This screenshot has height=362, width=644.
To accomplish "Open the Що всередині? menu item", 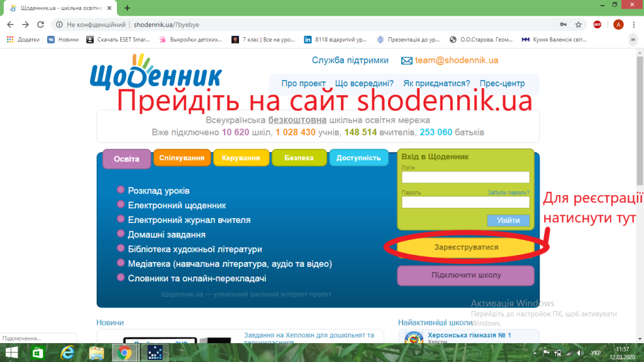I will point(364,84).
